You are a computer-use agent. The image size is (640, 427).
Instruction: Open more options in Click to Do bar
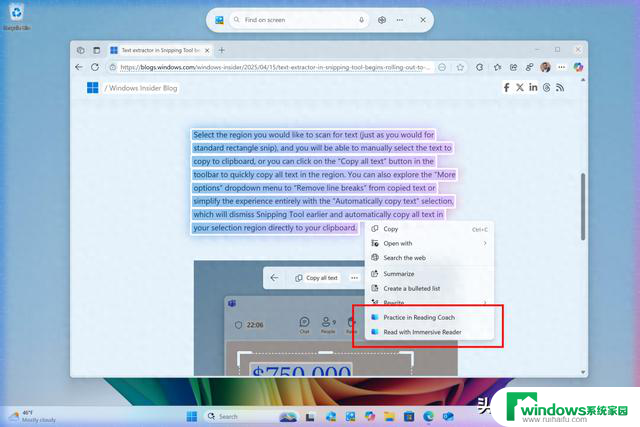pos(400,20)
